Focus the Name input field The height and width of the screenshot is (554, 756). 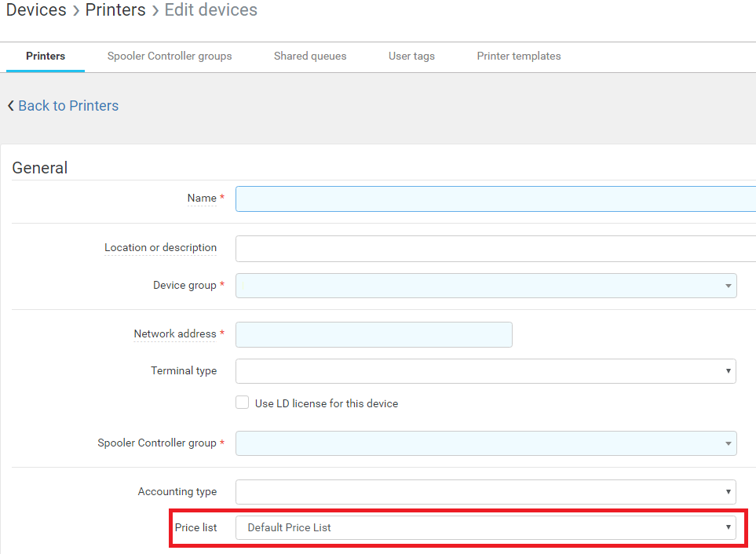(495, 199)
